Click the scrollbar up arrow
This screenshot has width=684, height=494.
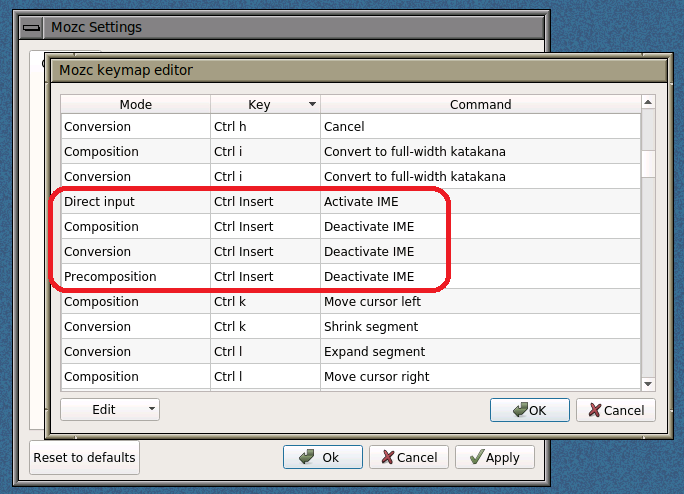click(648, 102)
